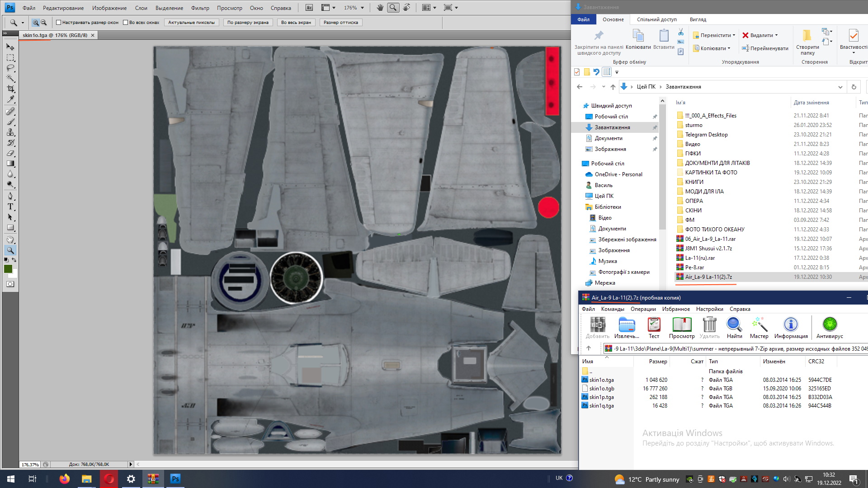Click the green foreground color swatch

[x=8, y=269]
